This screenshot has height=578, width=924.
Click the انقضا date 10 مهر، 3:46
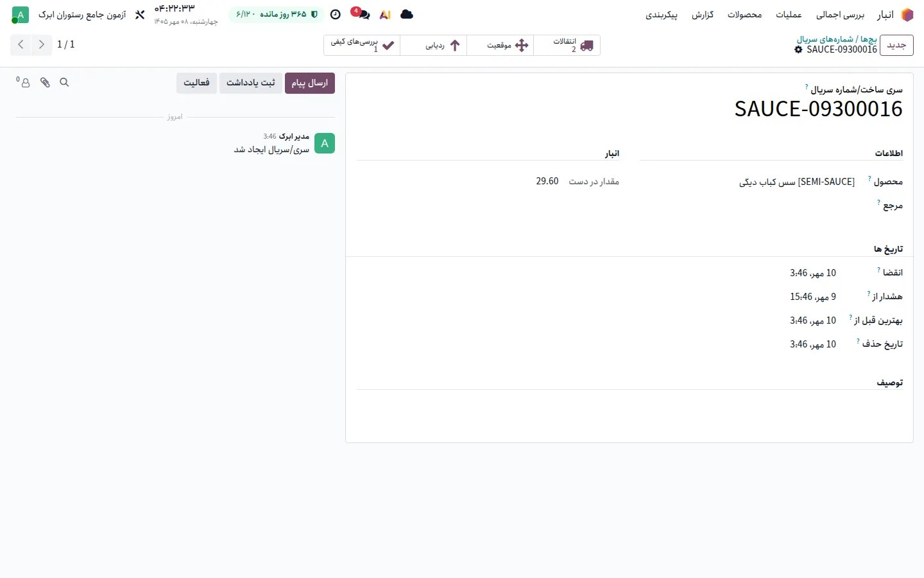[x=813, y=273]
